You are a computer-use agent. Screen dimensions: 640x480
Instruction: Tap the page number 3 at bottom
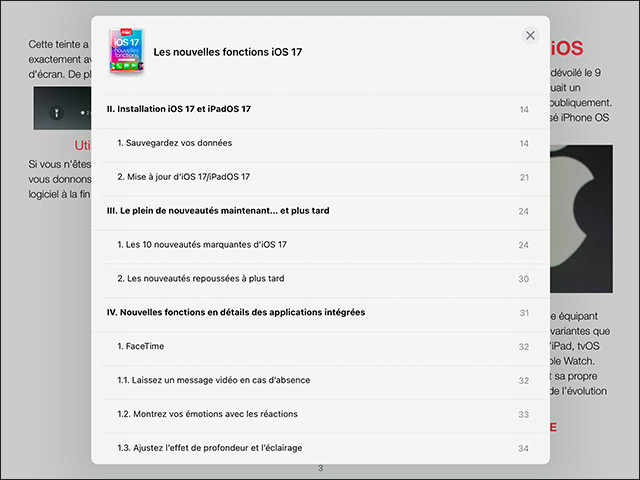(x=320, y=469)
